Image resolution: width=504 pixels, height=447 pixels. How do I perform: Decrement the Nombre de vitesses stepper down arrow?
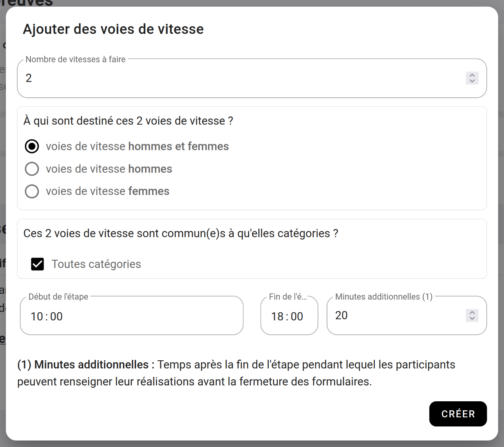click(x=472, y=81)
